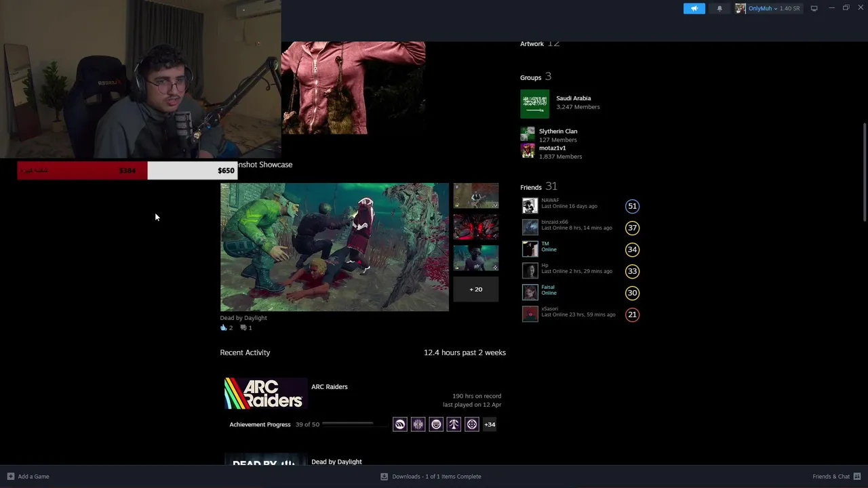Open friend xSasori's profile
The width and height of the screenshot is (868, 488).
coord(550,308)
